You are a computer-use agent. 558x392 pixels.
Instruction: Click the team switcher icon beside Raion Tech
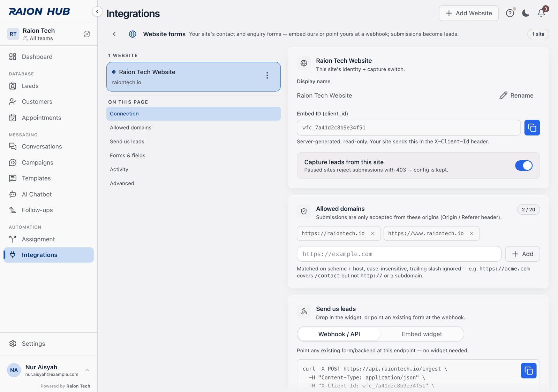[x=87, y=34]
